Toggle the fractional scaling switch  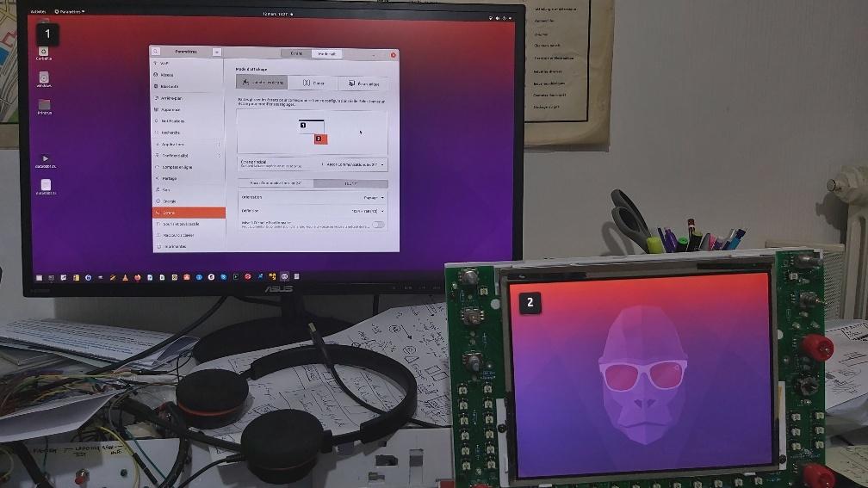pyautogui.click(x=378, y=225)
